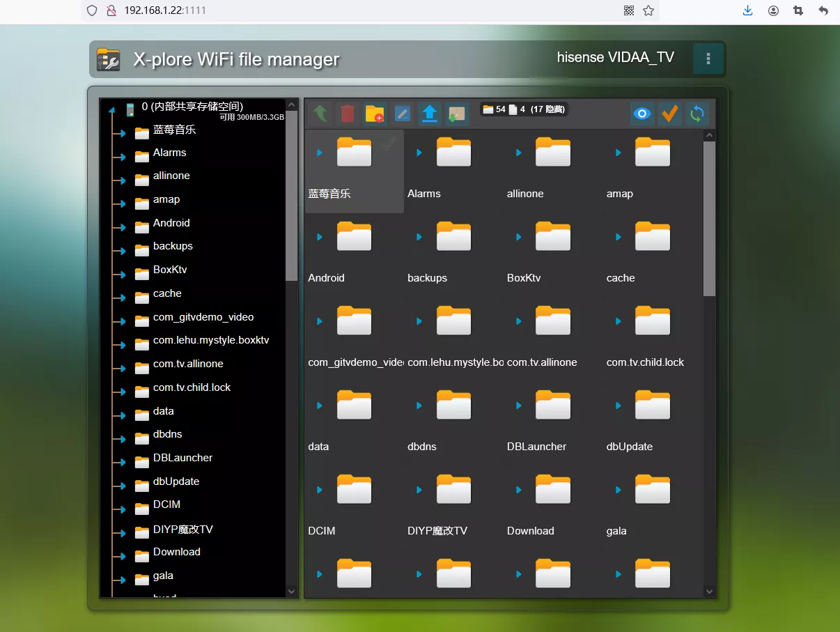Tick the checkmark on the 蓝莓音乐 folder tile
This screenshot has width=840, height=632.
pyautogui.click(x=389, y=143)
